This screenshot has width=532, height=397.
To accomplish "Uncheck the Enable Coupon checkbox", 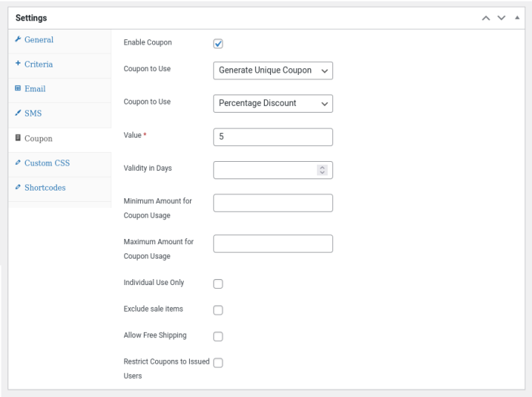I will click(x=219, y=45).
